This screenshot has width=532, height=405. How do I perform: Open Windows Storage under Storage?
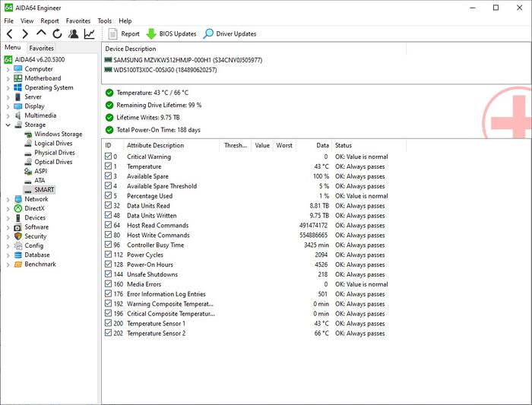point(59,134)
